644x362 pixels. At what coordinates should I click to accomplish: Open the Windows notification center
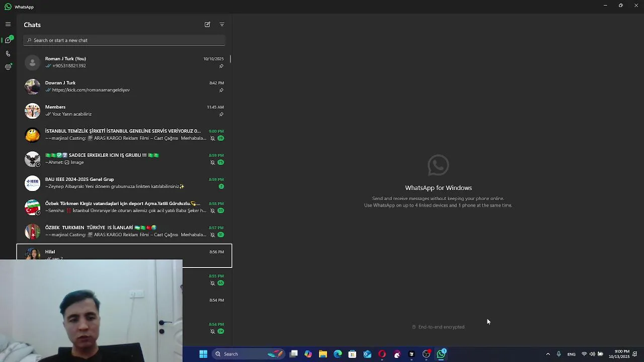(x=635, y=354)
